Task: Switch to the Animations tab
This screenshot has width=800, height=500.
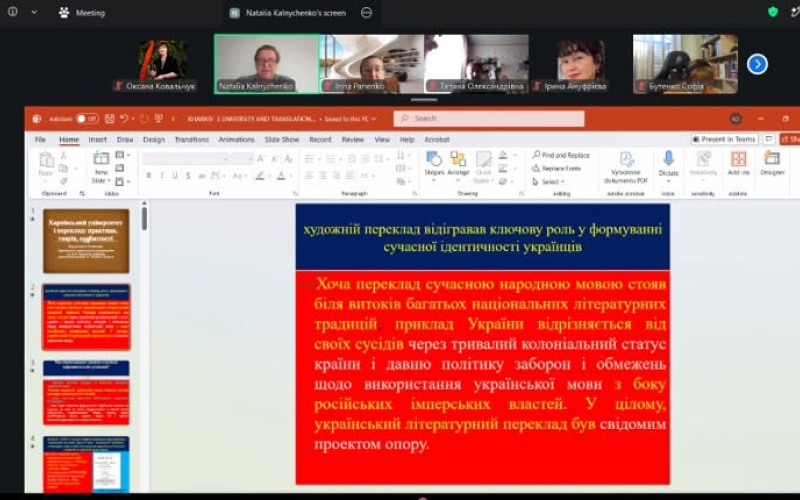Action: tap(236, 139)
